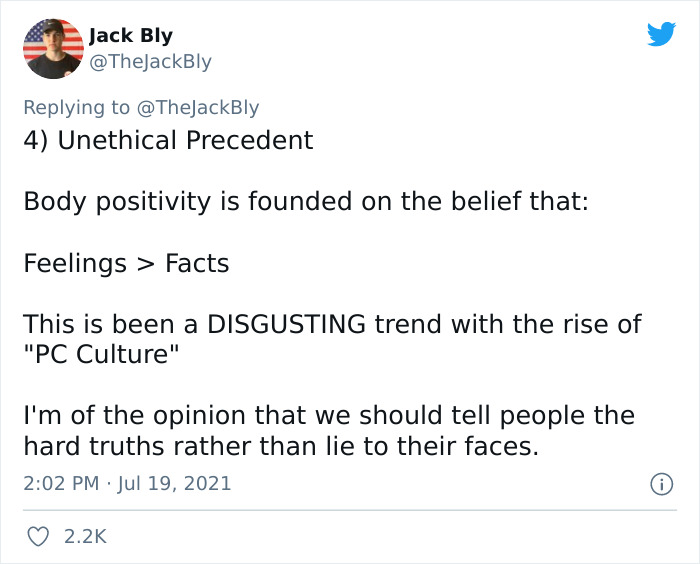
Task: Like the tweet with the heart icon
Action: [38, 536]
